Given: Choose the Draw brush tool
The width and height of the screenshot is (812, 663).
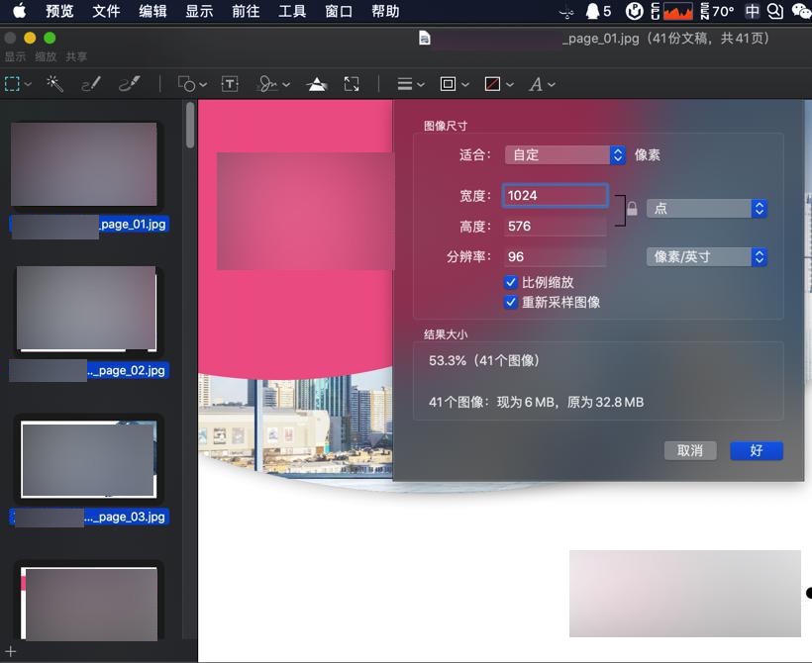Looking at the screenshot, I should (x=130, y=84).
